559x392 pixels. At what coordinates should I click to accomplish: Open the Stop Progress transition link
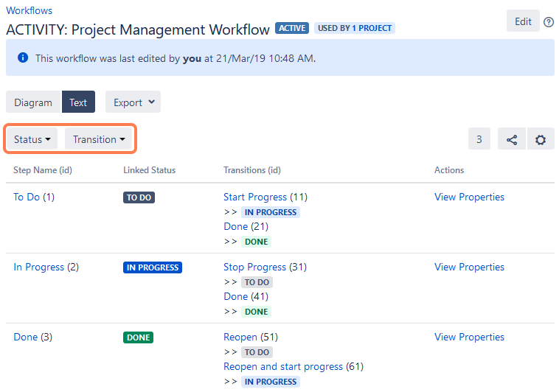click(x=254, y=267)
